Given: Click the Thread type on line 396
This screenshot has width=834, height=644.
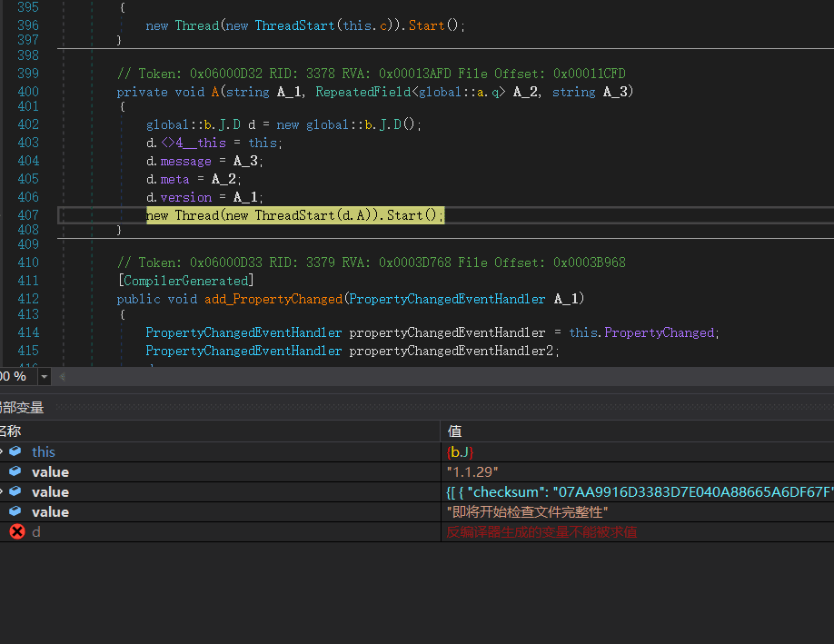Looking at the screenshot, I should tap(197, 25).
